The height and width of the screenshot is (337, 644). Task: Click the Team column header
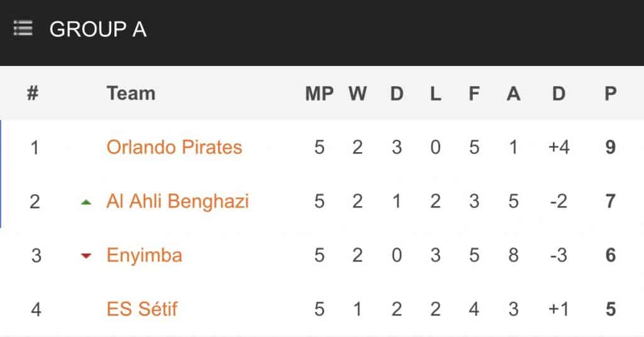click(131, 93)
